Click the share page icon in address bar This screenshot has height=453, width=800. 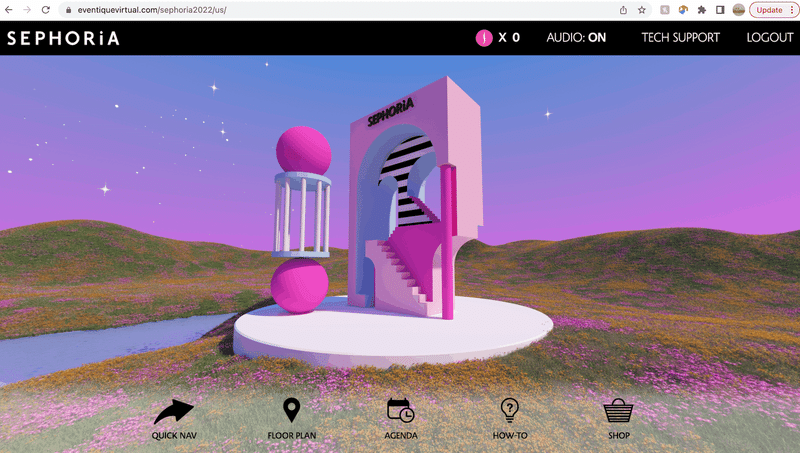click(x=623, y=10)
